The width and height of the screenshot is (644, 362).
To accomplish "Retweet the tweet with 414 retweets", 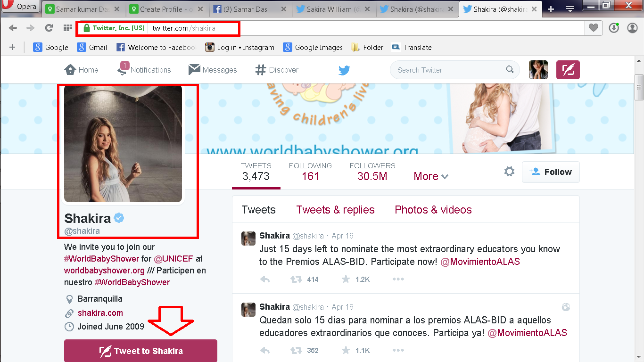I will point(296,279).
